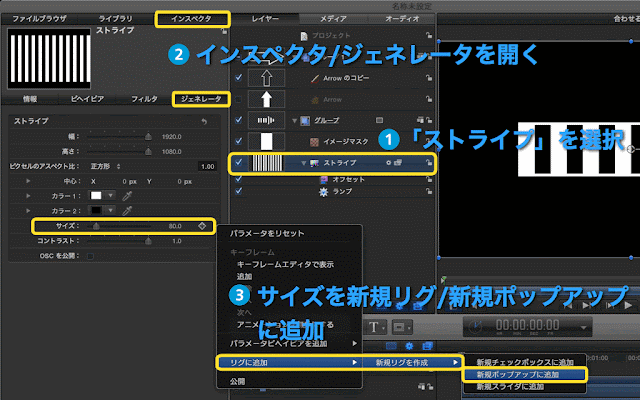
Task: Click the 2D/3D stack icon on the グループ row
Action: pyautogui.click(x=420, y=120)
